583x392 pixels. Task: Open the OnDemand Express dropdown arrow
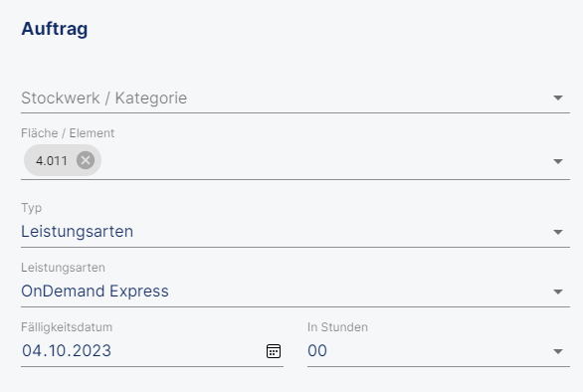(x=558, y=292)
